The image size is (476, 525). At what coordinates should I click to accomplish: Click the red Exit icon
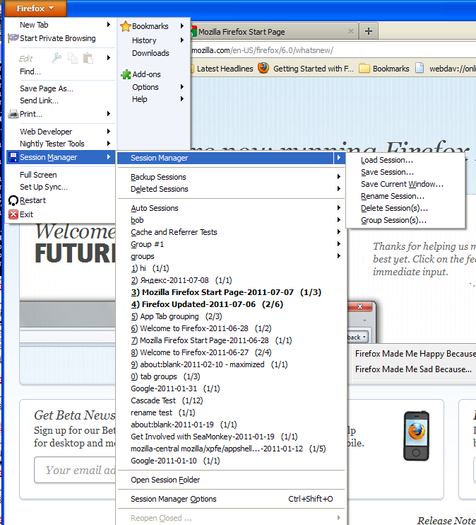13,214
